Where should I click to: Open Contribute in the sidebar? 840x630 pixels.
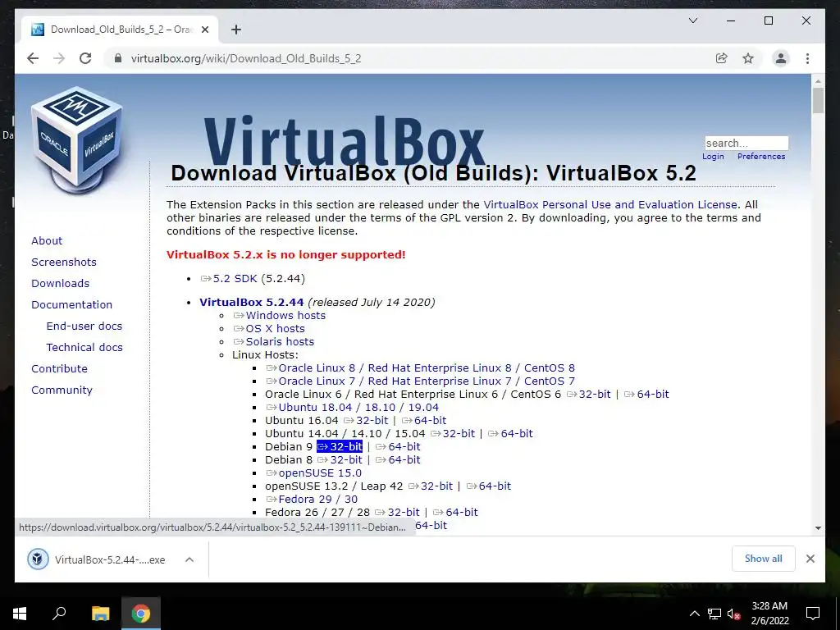click(59, 368)
